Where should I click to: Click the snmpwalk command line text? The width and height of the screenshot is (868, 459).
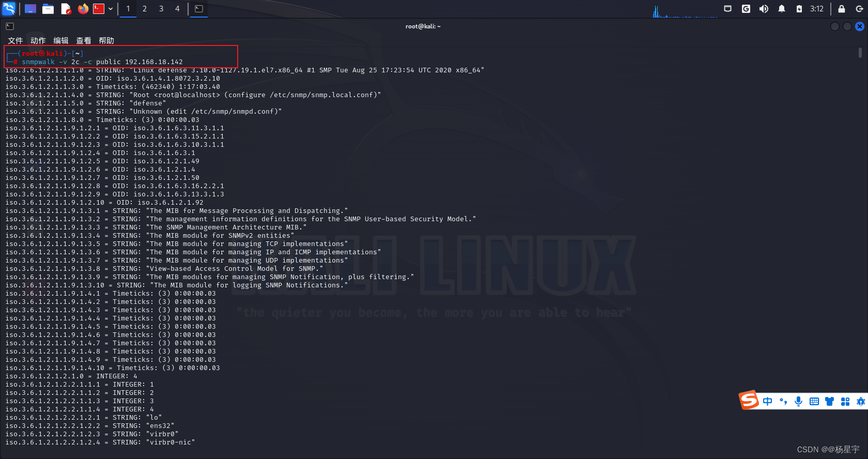102,62
